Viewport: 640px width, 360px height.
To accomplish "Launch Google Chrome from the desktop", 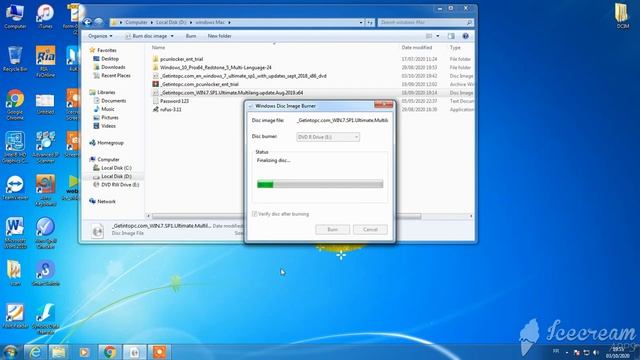I will click(15, 104).
